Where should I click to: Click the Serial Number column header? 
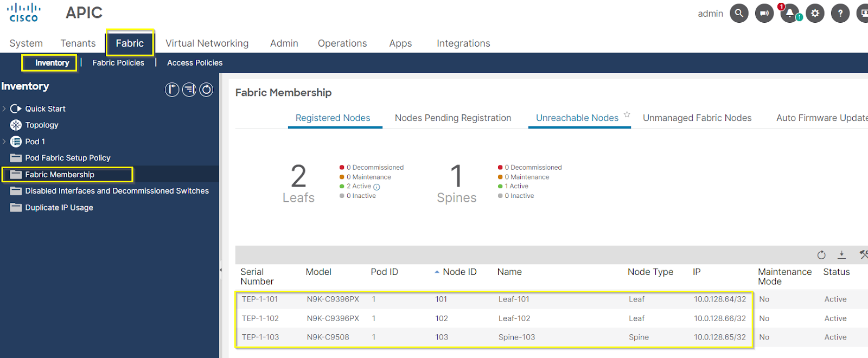pos(257,277)
